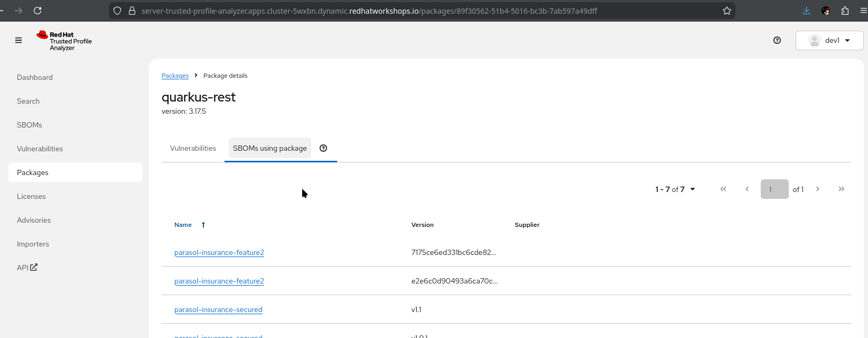
Task: Open the API external link
Action: click(x=27, y=268)
